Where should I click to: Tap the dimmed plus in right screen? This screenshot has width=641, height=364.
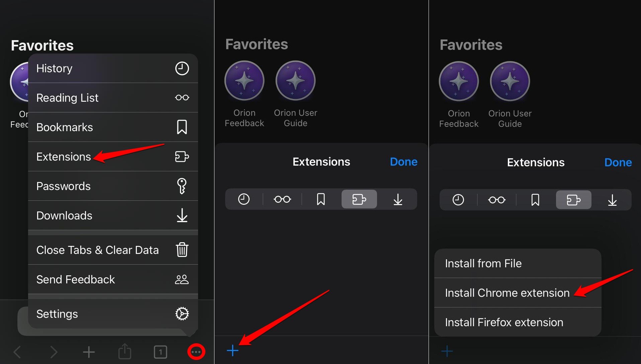(x=447, y=351)
